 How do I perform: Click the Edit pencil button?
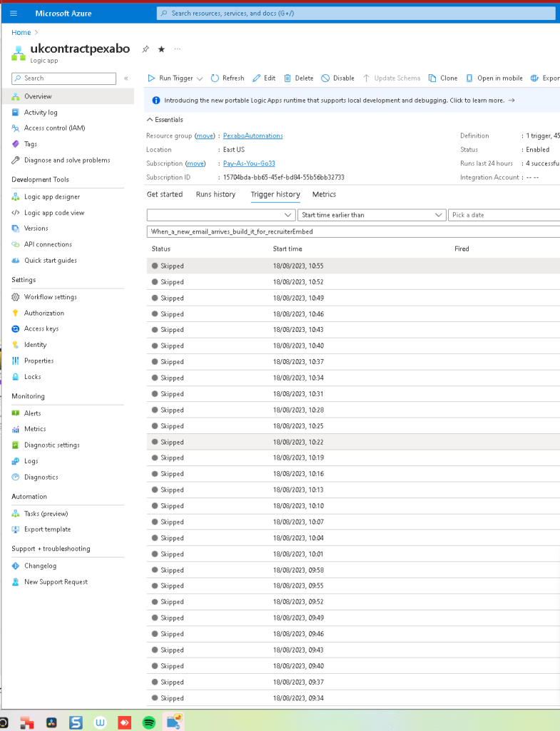(x=264, y=79)
